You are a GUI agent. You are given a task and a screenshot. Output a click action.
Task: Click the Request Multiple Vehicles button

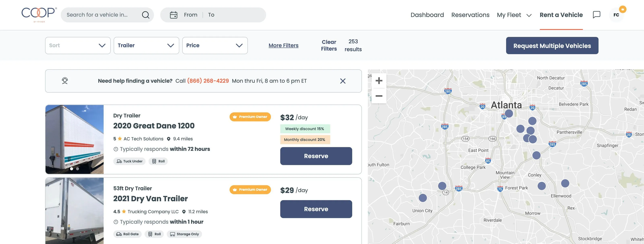(552, 46)
